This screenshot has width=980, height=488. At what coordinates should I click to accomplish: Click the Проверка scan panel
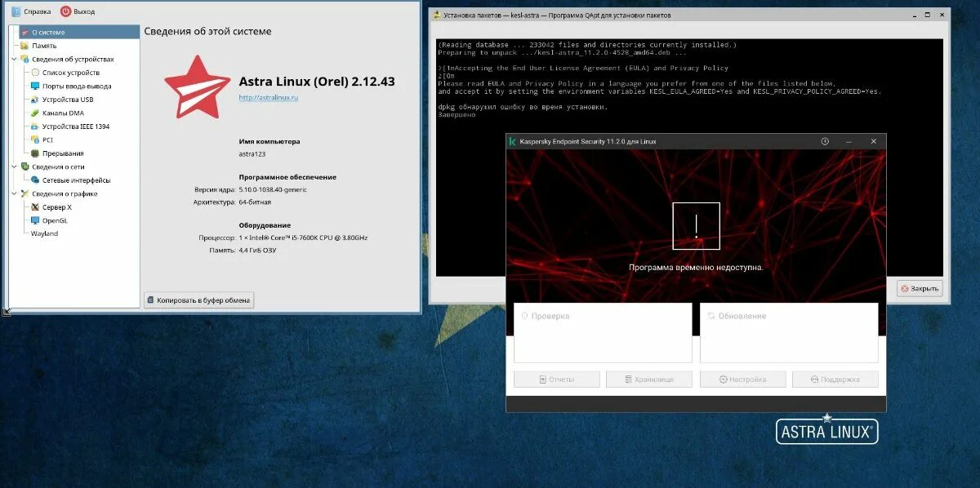click(603, 332)
